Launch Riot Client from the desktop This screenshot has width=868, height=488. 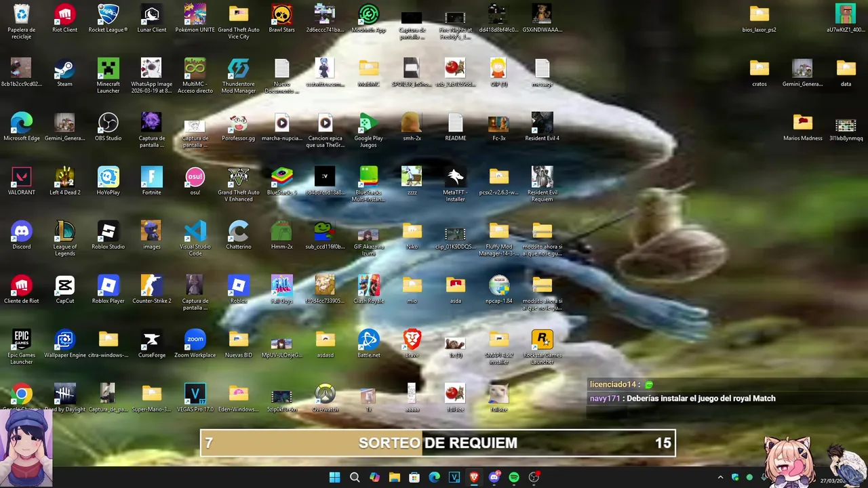(65, 18)
